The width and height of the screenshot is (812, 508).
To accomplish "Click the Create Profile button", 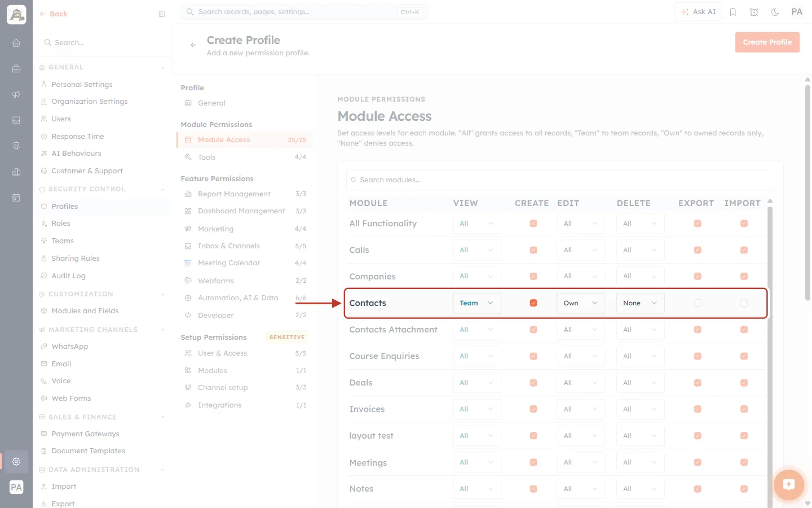I will tap(767, 42).
